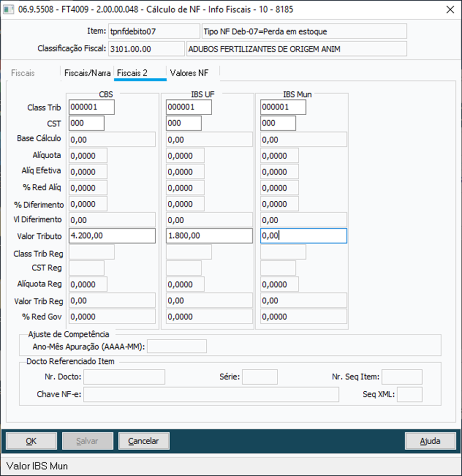Click the CBS Valor Trib Reg field

click(x=112, y=300)
